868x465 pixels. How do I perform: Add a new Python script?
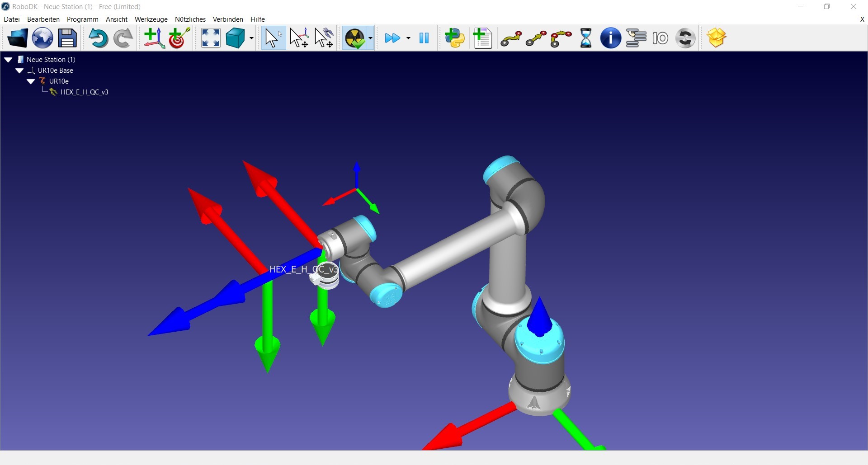tap(455, 38)
